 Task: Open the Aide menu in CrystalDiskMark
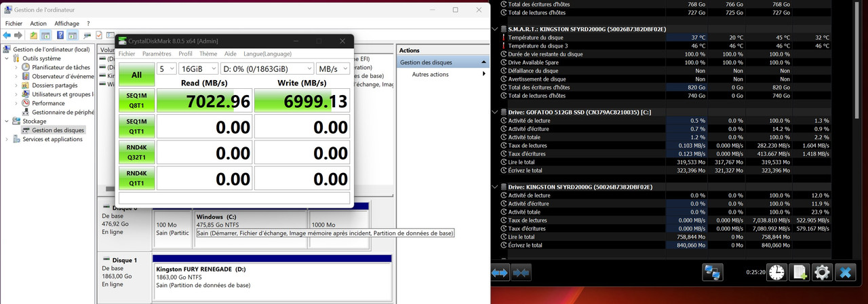(231, 54)
